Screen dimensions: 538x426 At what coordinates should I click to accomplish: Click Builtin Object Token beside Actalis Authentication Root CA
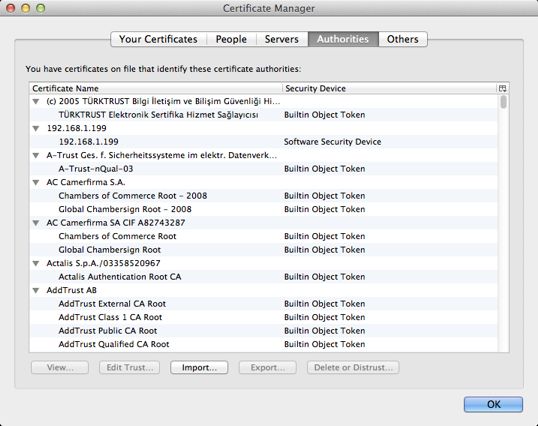[325, 277]
